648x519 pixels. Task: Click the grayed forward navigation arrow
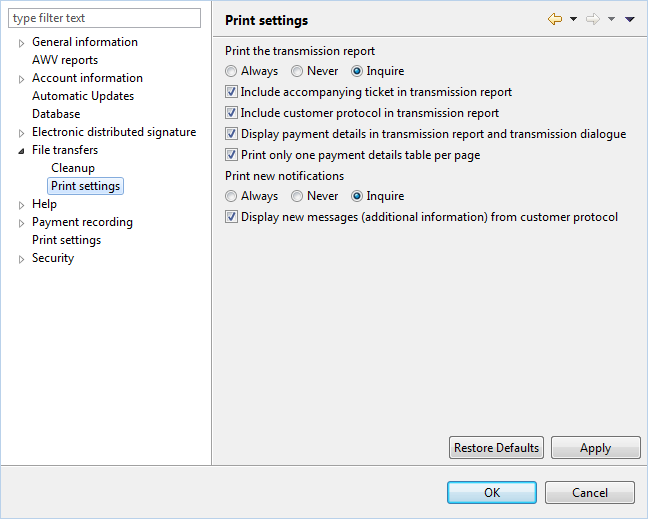593,19
